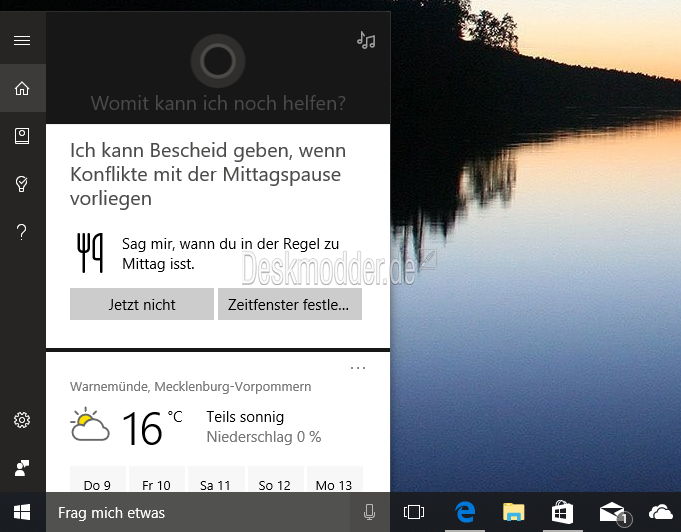Click the partly sunny weather icon
This screenshot has width=681, height=532.
90,424
